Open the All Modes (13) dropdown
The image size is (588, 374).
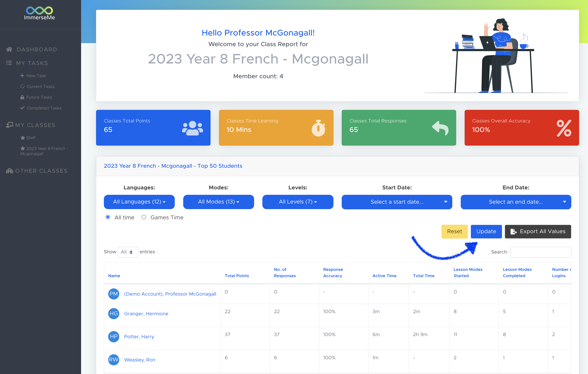[219, 202]
